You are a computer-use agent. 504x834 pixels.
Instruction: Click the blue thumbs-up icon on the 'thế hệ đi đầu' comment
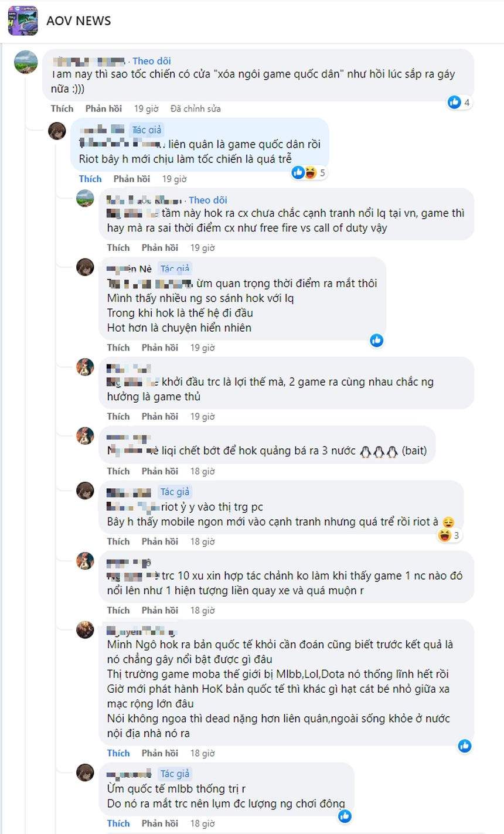tap(376, 340)
